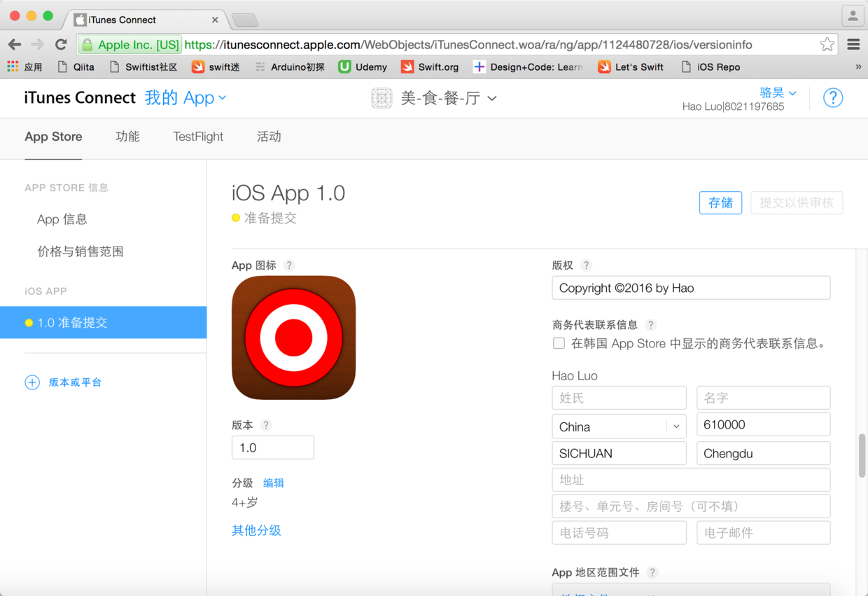
Task: Click the 提交以供审核 button
Action: (x=797, y=203)
